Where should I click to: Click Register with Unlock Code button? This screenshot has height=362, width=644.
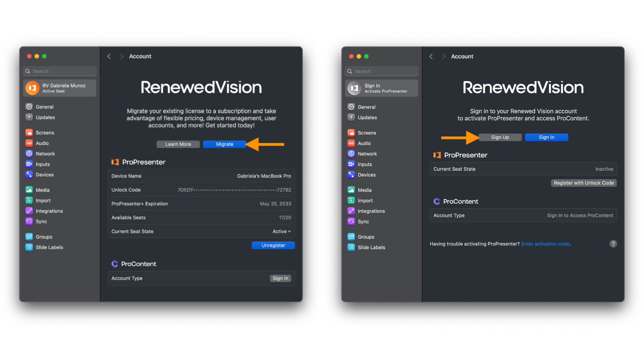point(584,183)
